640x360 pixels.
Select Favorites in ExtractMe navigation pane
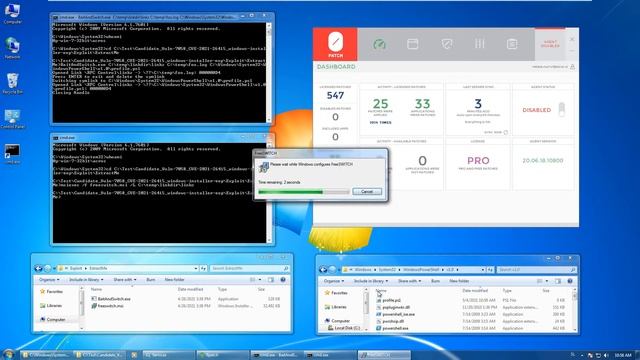pyautogui.click(x=55, y=291)
